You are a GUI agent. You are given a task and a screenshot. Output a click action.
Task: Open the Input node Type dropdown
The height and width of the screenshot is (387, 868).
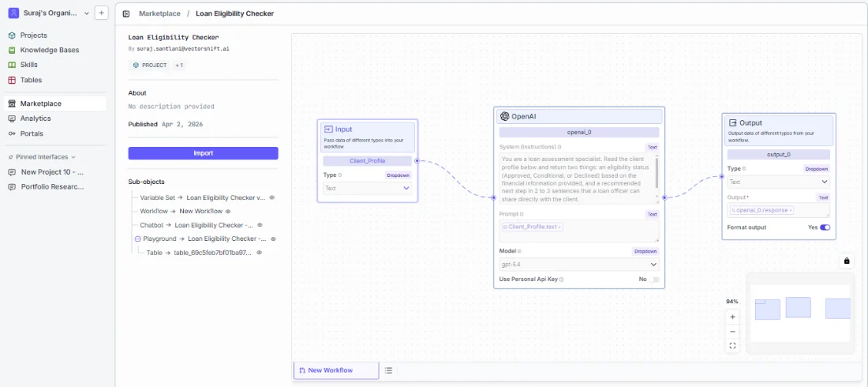click(x=368, y=189)
